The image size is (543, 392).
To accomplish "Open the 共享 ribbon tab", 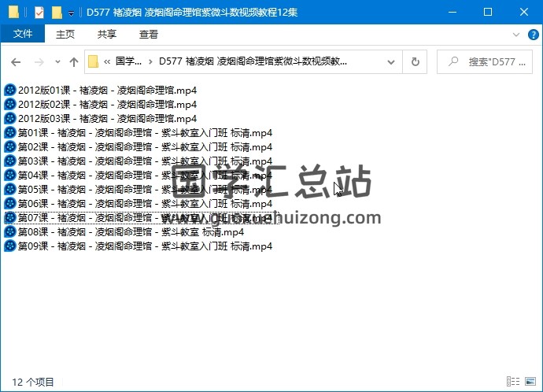I will [107, 35].
